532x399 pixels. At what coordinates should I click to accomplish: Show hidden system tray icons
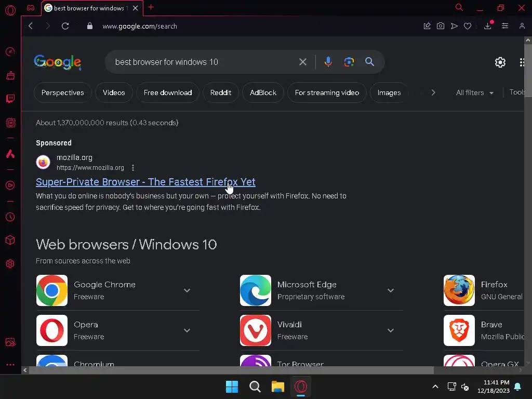(x=435, y=387)
